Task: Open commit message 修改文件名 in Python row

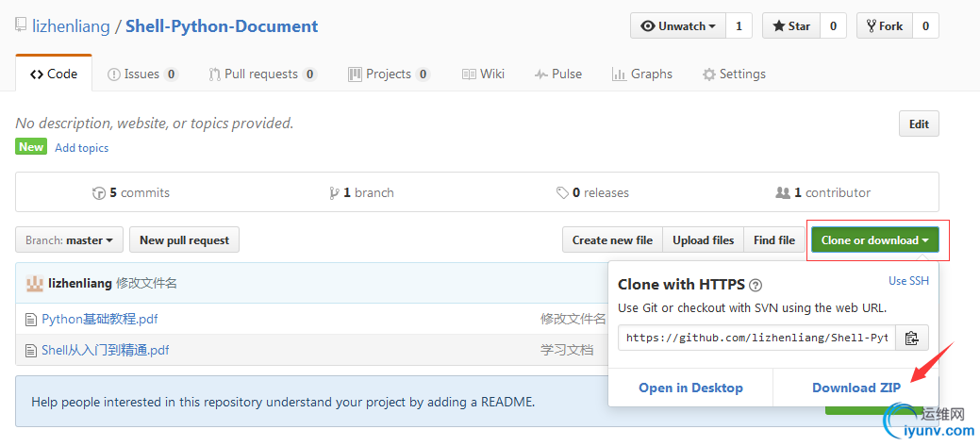Action: pos(573,320)
